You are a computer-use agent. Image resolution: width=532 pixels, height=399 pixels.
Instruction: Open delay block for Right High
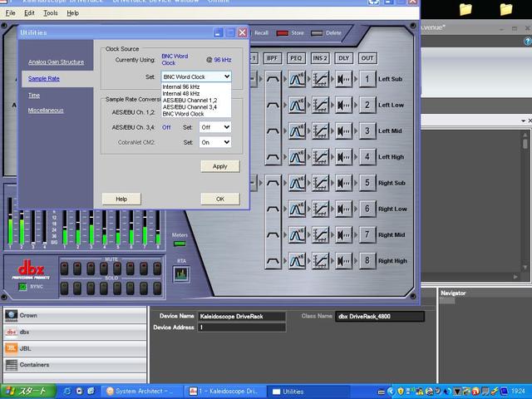click(x=343, y=260)
